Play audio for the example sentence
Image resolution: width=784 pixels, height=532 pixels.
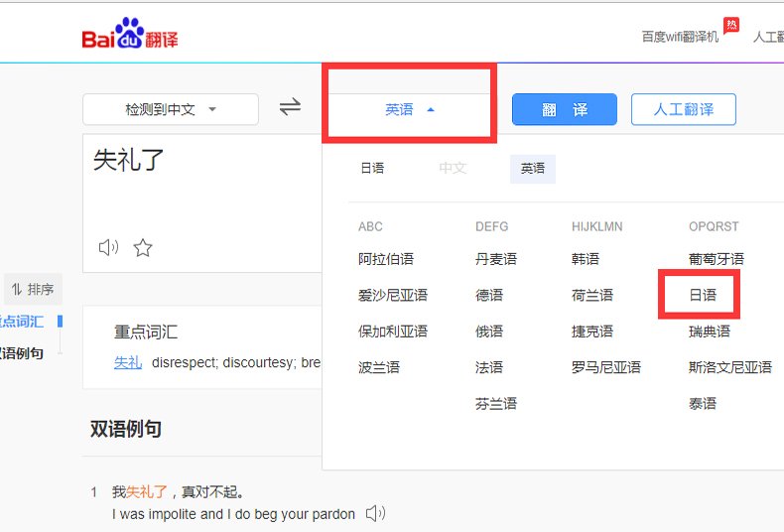tap(375, 513)
